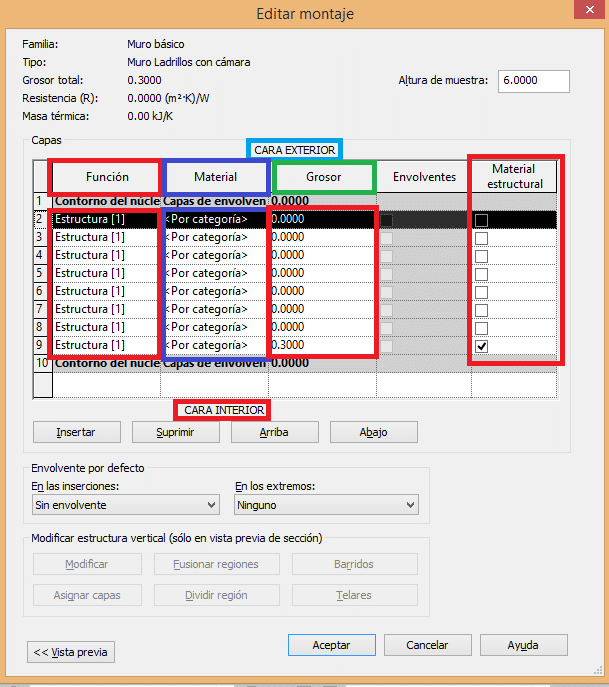Enable structural material checkbox in row 5
609x687 pixels.
click(x=482, y=274)
